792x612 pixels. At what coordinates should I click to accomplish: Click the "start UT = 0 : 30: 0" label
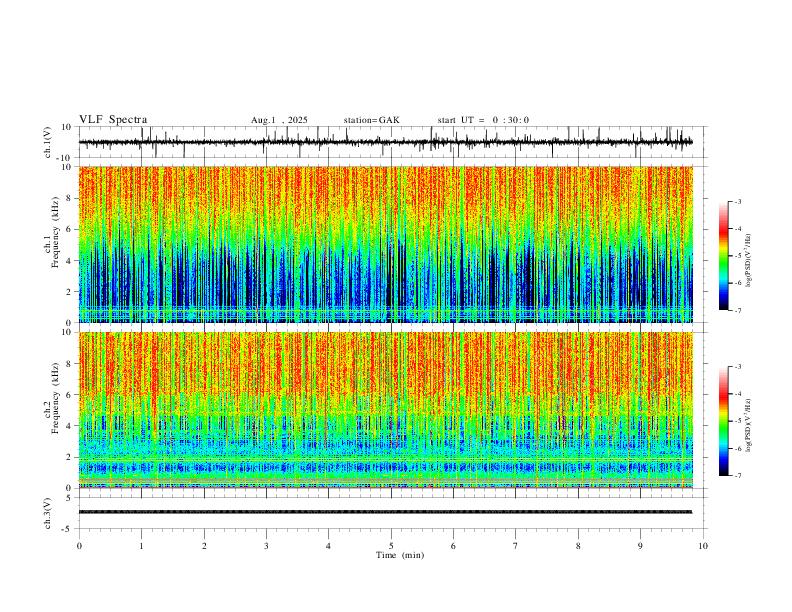483,120
